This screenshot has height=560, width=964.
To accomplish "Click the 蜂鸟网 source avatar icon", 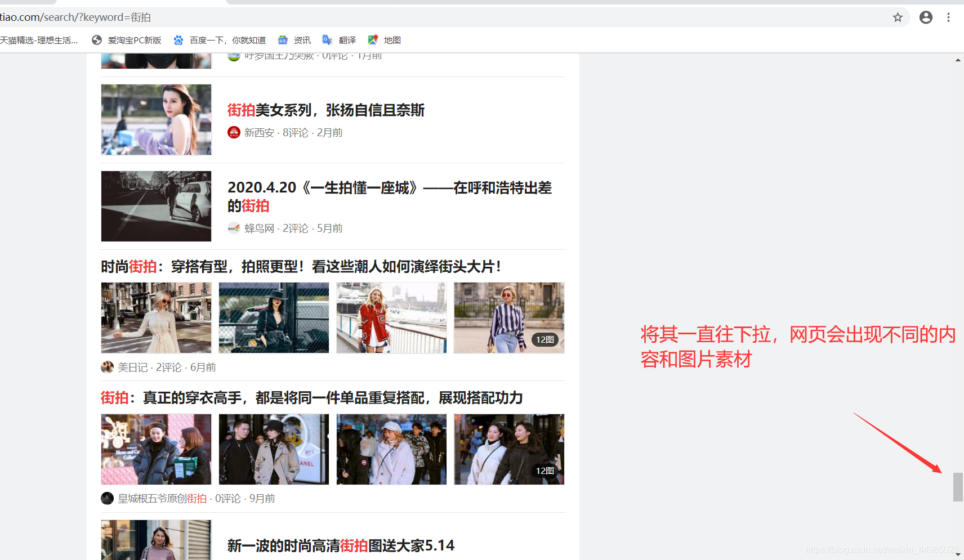I will tap(234, 228).
